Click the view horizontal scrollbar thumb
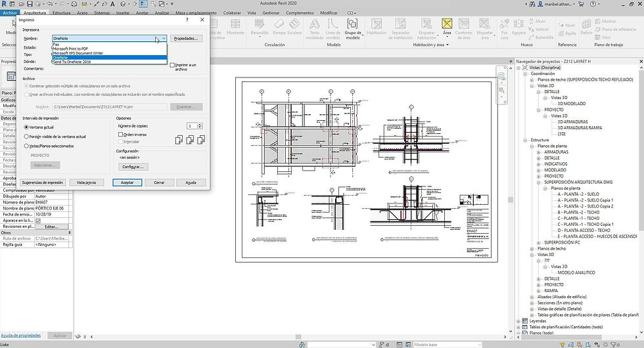 pos(298,336)
